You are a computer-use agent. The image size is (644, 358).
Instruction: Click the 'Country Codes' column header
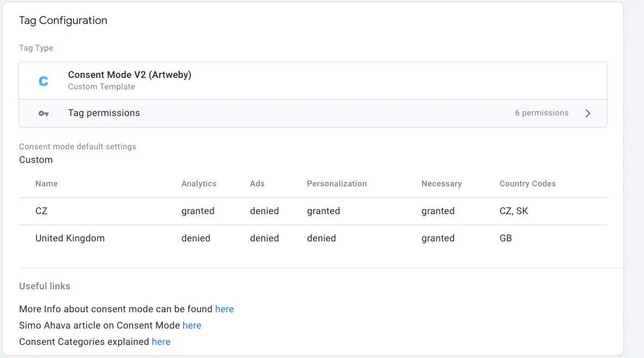(528, 184)
